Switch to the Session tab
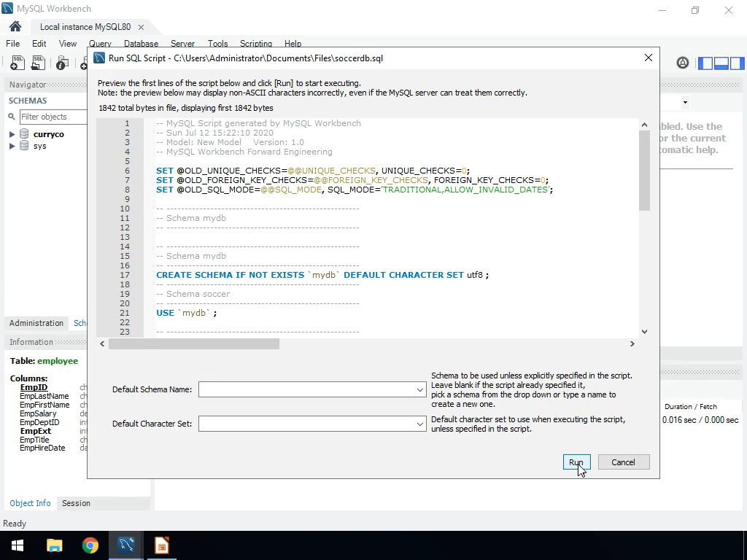Screen dimensions: 747x560 pyautogui.click(x=76, y=503)
